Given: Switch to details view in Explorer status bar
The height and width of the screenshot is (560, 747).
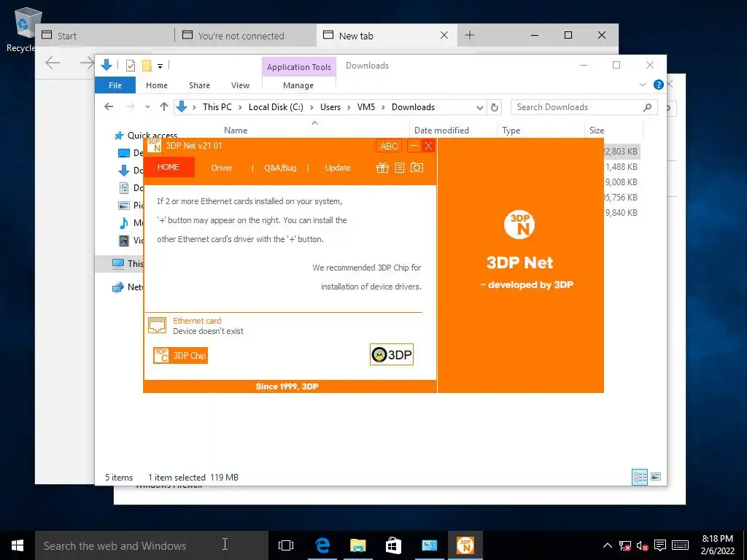Looking at the screenshot, I should (639, 477).
